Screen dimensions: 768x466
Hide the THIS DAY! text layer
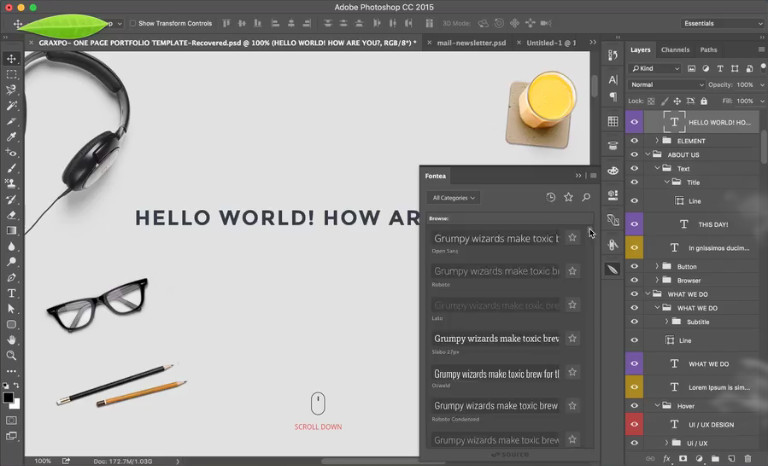tap(633, 224)
